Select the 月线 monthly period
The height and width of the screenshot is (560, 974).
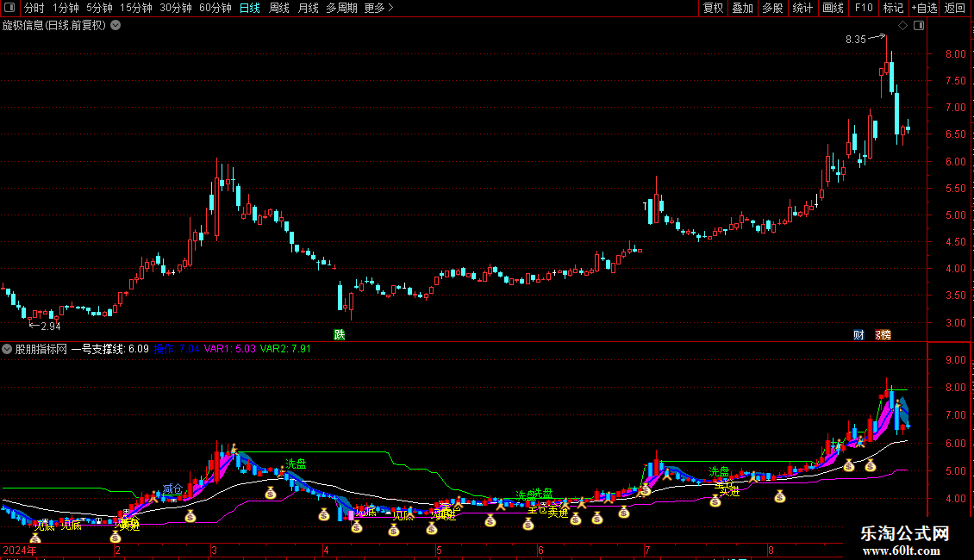click(308, 8)
